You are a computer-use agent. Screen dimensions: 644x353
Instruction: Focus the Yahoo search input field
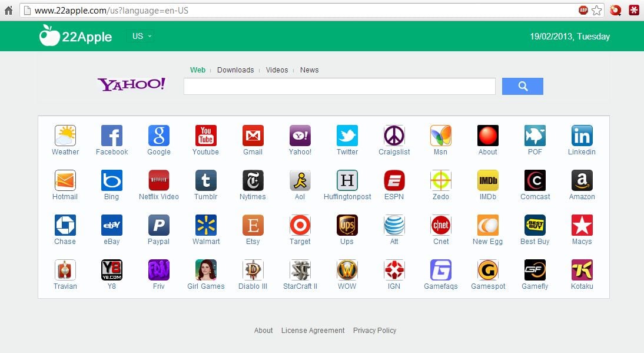coord(340,86)
